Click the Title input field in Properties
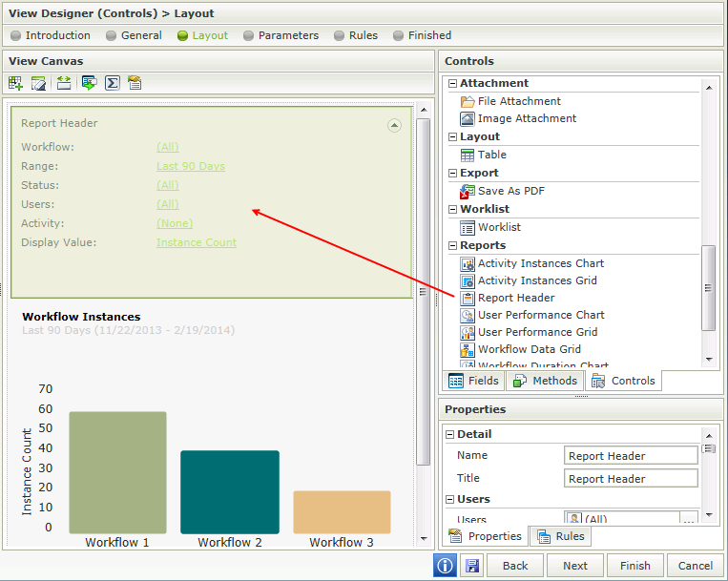 tap(631, 479)
